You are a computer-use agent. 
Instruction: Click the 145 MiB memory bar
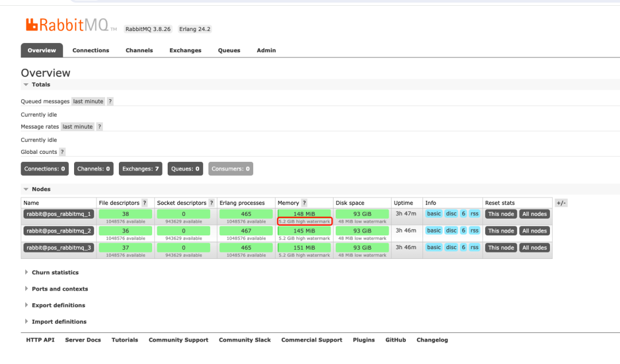pos(304,231)
